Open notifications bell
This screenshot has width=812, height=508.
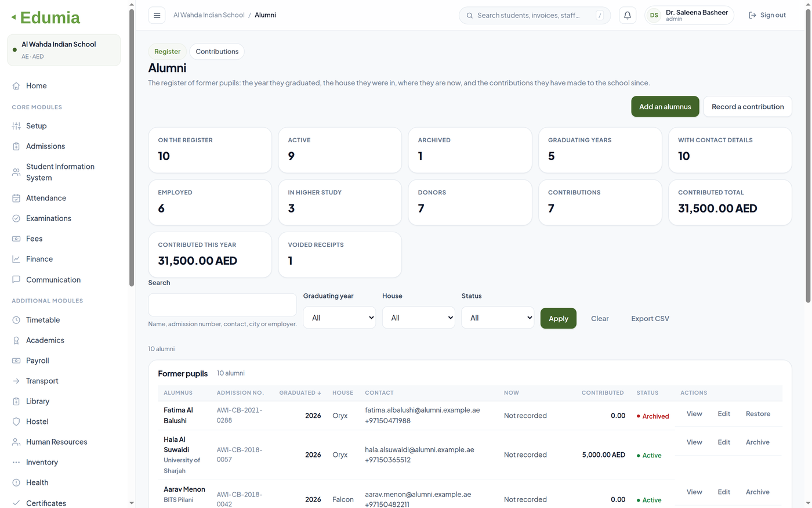[628, 16]
